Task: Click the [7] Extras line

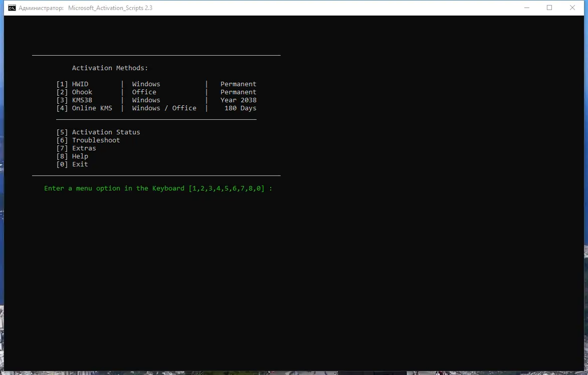Action: (76, 148)
